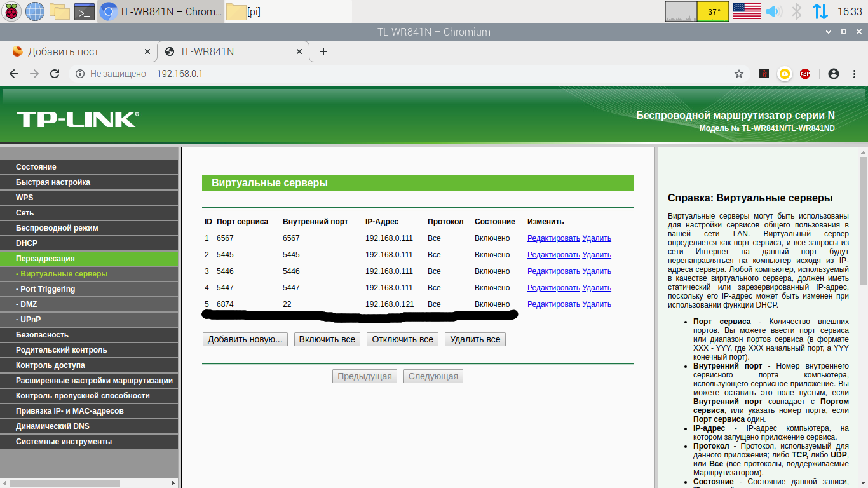Open the Raspberry Pi main menu
This screenshot has height=488, width=868.
tap(11, 11)
